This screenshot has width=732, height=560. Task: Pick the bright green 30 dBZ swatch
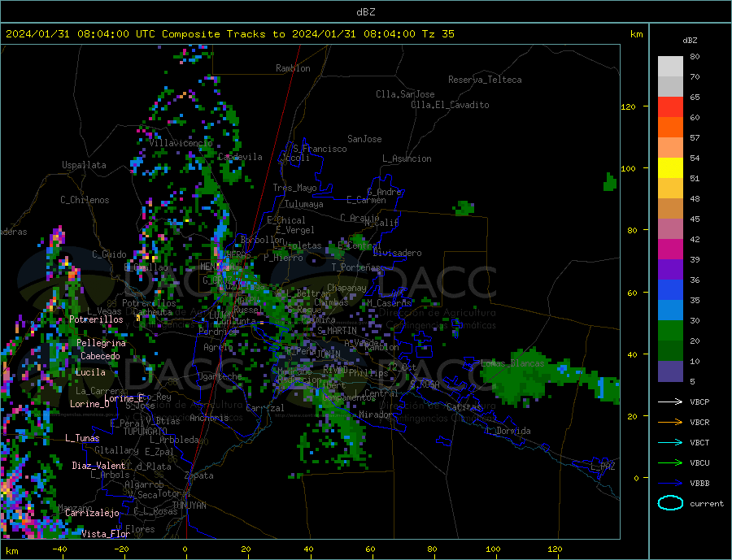point(670,331)
